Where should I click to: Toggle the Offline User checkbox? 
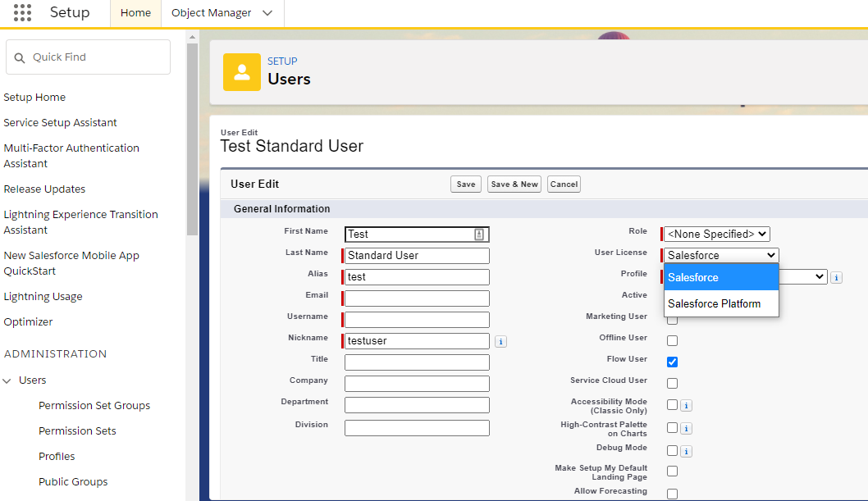tap(672, 340)
